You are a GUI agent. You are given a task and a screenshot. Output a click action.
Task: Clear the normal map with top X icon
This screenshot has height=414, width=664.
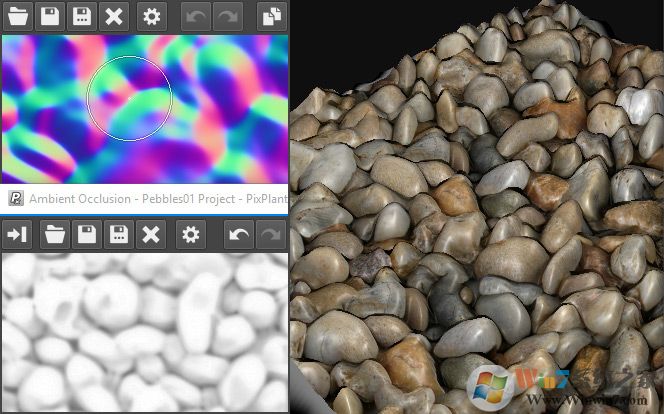point(115,16)
